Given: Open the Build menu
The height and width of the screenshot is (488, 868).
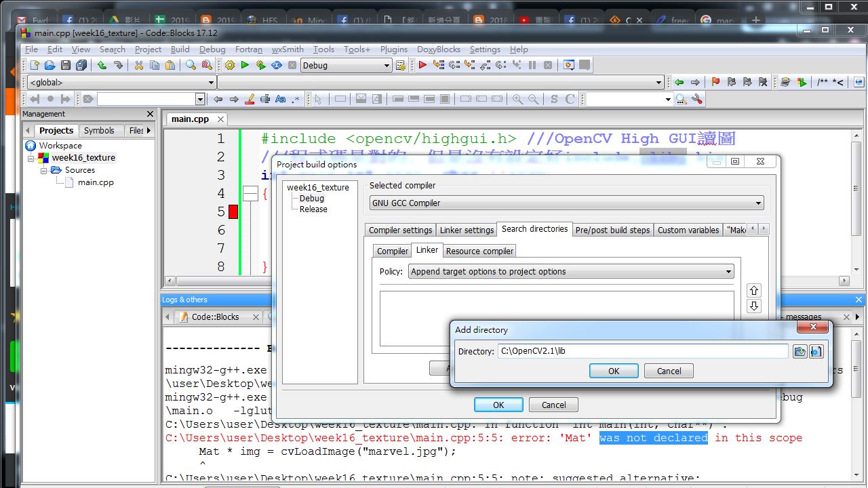Looking at the screenshot, I should click(x=180, y=49).
